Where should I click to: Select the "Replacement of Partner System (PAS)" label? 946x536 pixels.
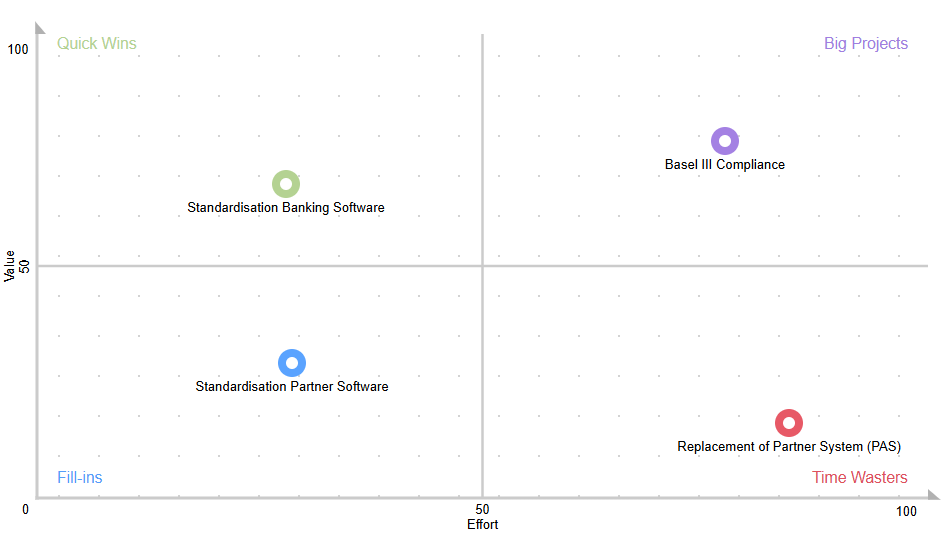(790, 447)
